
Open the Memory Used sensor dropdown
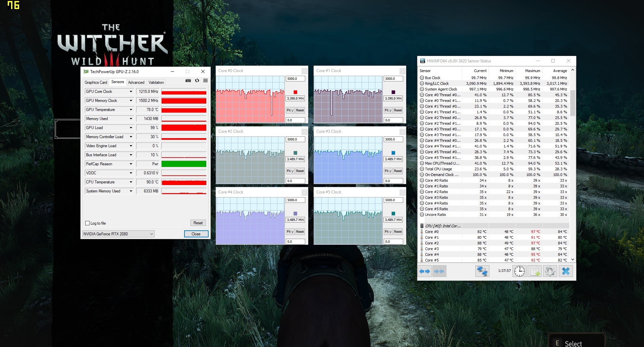point(131,119)
